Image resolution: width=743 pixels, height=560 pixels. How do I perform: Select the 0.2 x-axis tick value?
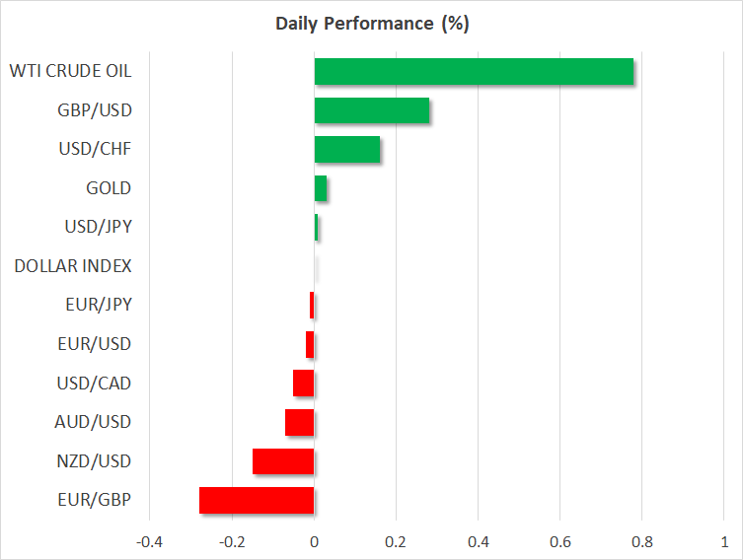(x=396, y=541)
